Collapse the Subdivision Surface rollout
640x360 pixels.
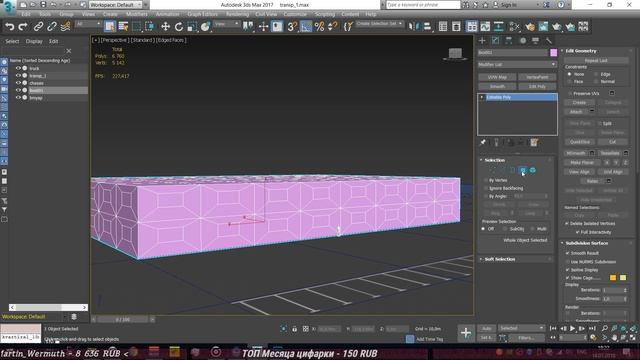point(587,243)
